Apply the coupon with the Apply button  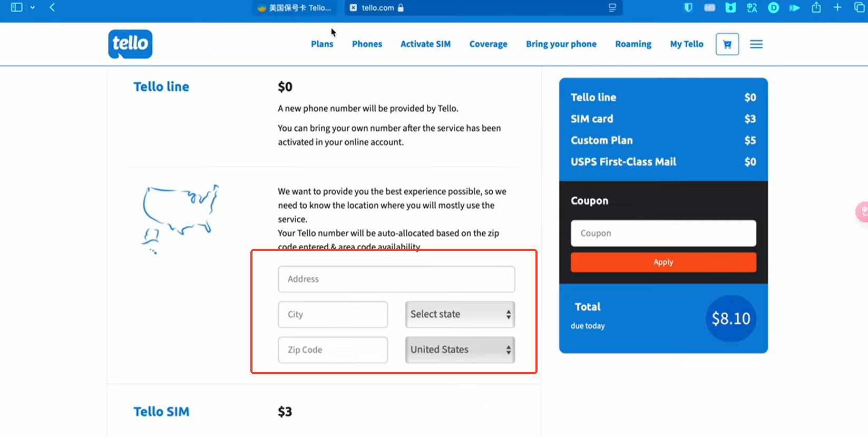point(664,262)
